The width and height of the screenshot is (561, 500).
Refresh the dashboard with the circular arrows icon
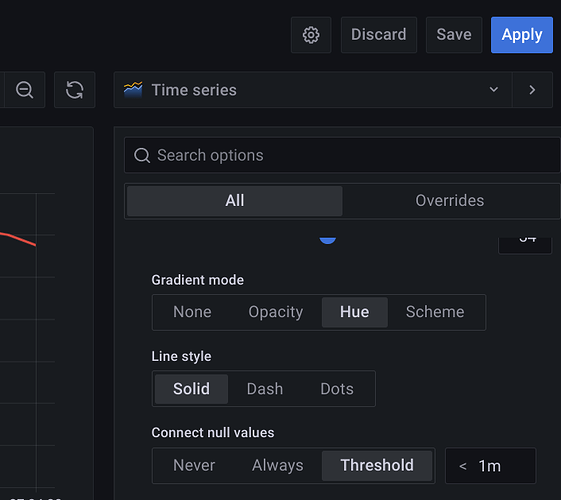(74, 90)
